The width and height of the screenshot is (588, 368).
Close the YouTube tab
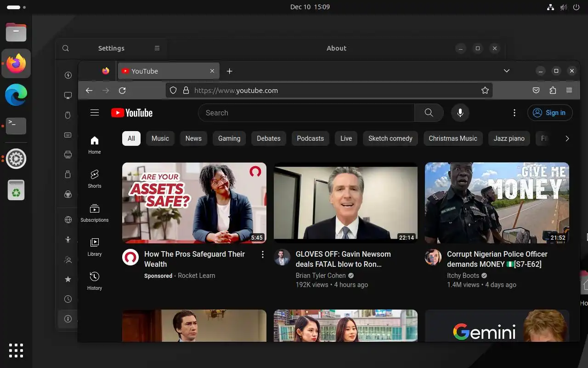(x=212, y=71)
